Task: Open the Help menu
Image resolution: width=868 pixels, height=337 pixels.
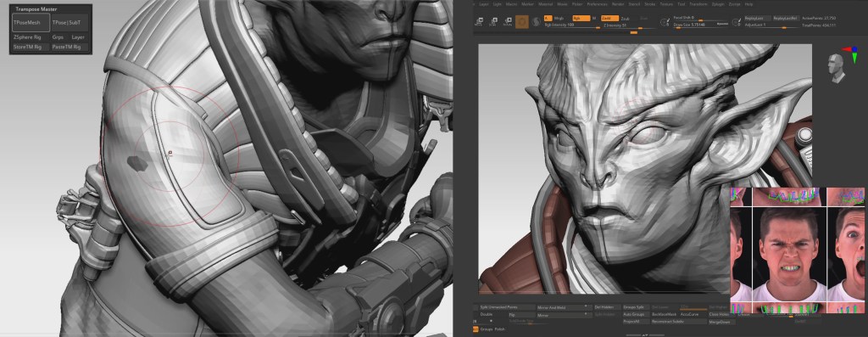Action: [748, 4]
